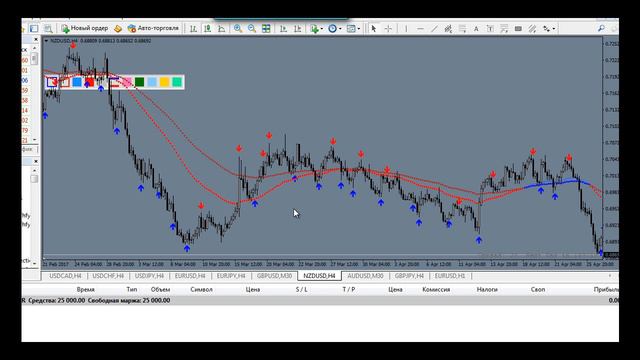Pick the light blue swatch

click(x=152, y=82)
